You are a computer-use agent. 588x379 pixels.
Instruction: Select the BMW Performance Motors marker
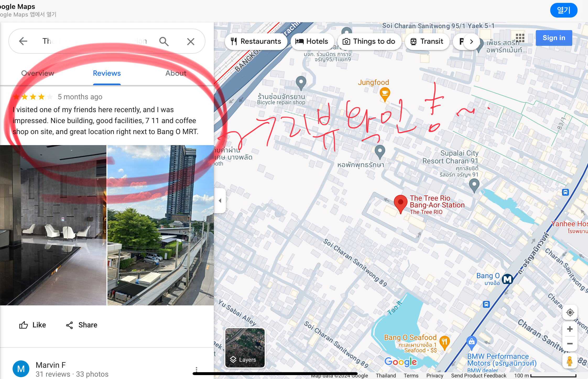(472, 343)
